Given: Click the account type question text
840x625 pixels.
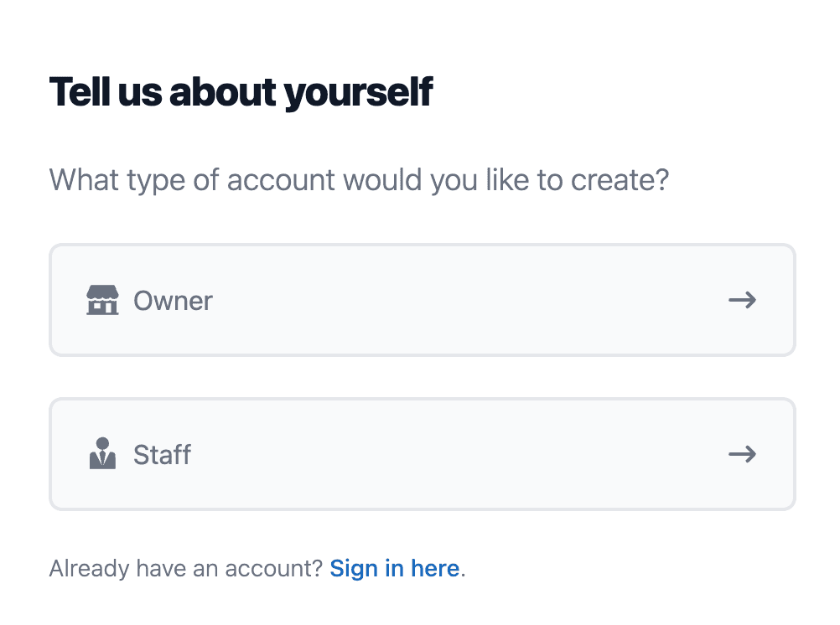Looking at the screenshot, I should (x=359, y=180).
